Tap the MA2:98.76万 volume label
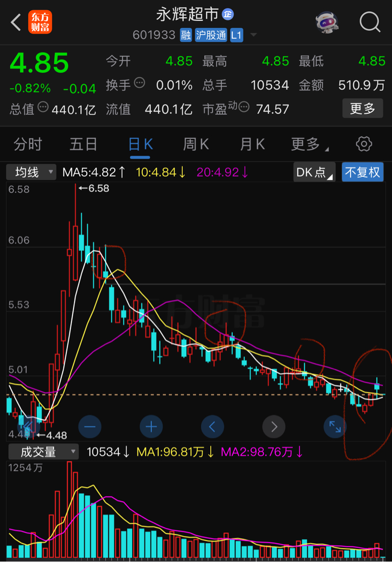This screenshot has height=562, width=392. point(262,452)
